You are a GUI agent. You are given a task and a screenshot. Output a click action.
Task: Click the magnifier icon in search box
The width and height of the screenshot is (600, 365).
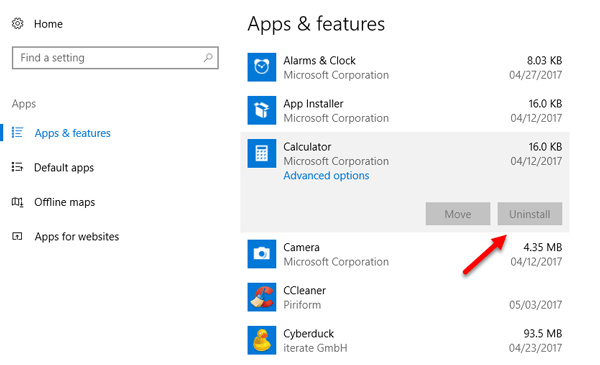pos(208,58)
